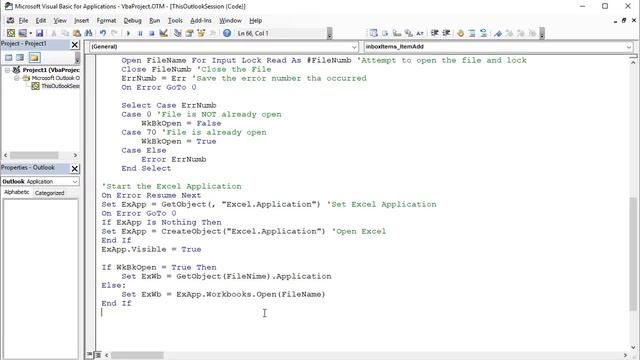Toggle Bookmark with the blue flag icon
The width and height of the screenshot is (640, 360).
point(498,33)
